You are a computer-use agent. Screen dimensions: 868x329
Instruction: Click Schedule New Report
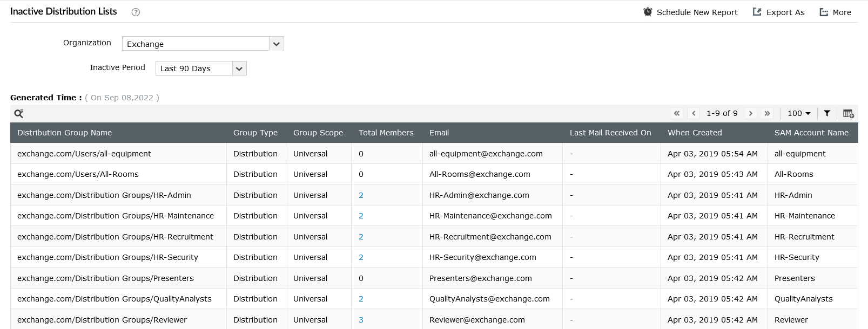[690, 12]
